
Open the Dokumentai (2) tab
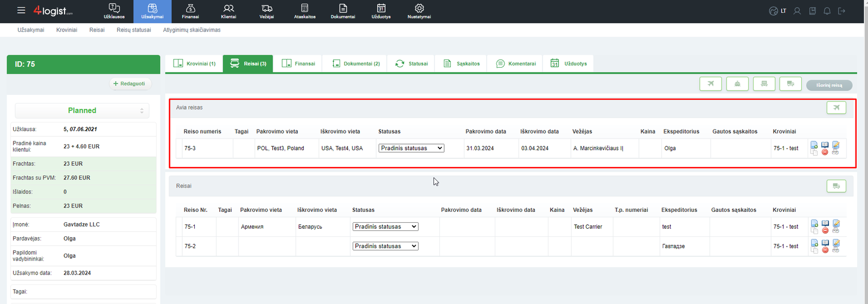tap(356, 63)
